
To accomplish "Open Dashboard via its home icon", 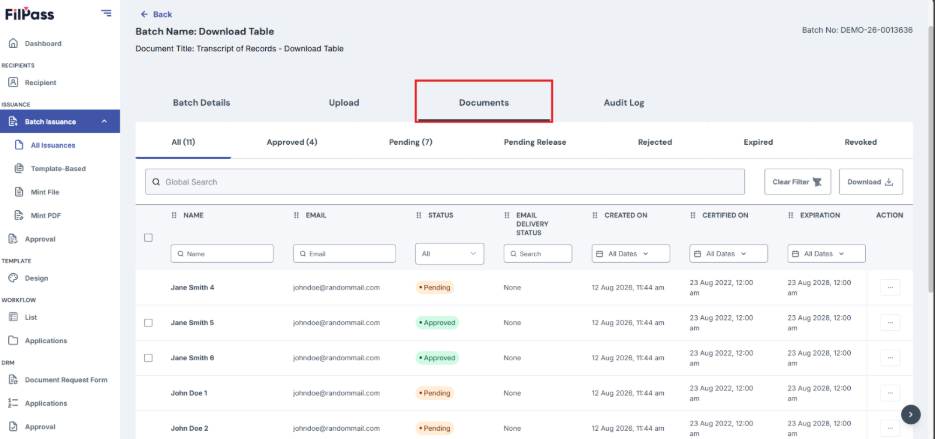I will pos(13,44).
